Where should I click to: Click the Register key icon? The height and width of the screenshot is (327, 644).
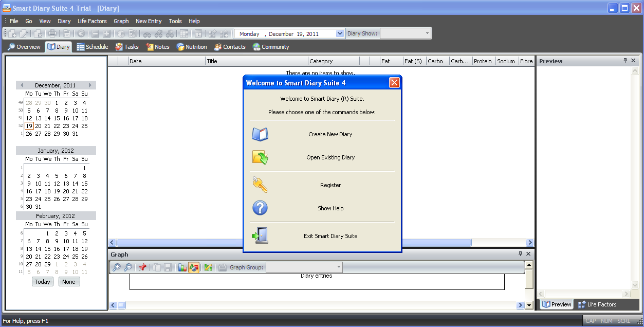(x=260, y=185)
